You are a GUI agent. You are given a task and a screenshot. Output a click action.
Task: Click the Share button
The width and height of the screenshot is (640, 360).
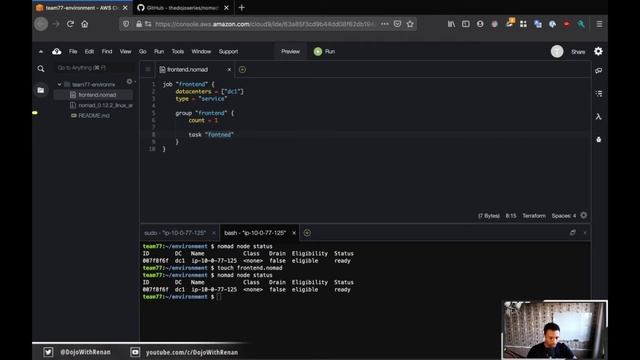coord(578,52)
